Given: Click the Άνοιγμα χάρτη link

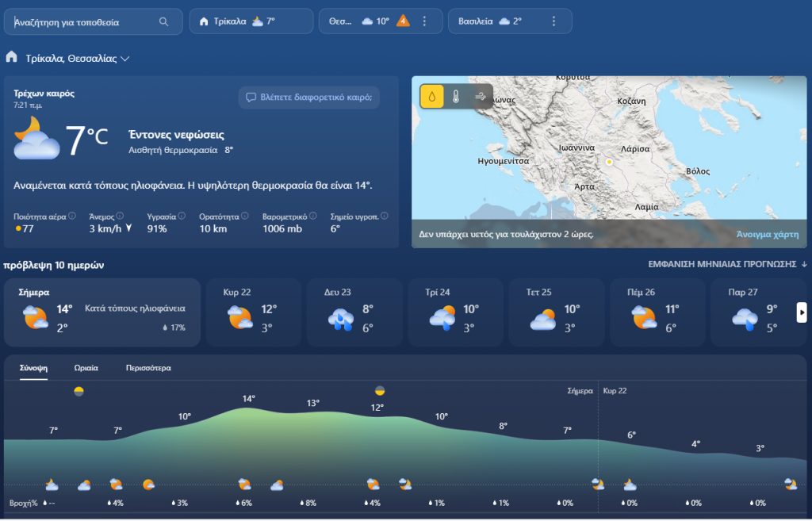Looking at the screenshot, I should click(767, 235).
